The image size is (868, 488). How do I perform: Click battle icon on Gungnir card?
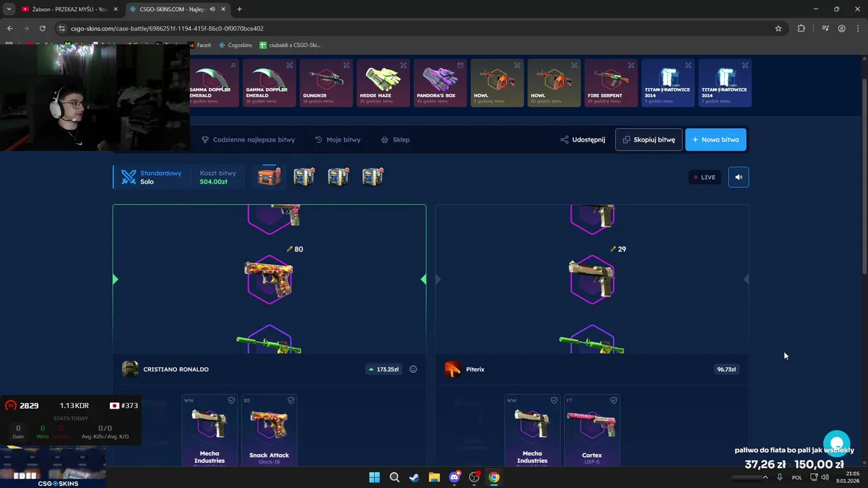(x=347, y=65)
